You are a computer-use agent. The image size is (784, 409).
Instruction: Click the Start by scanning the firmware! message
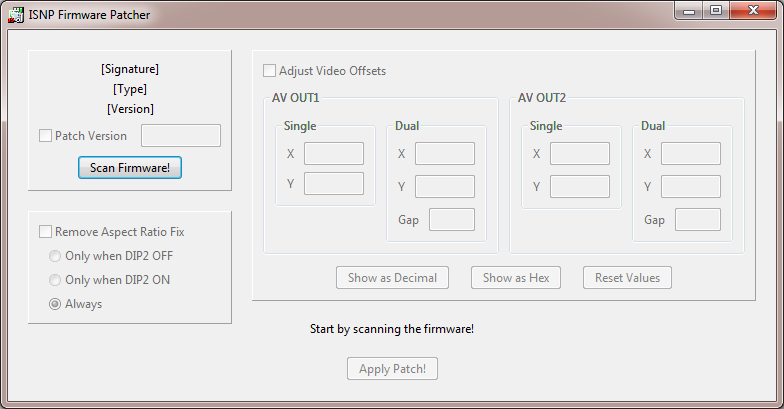[392, 329]
